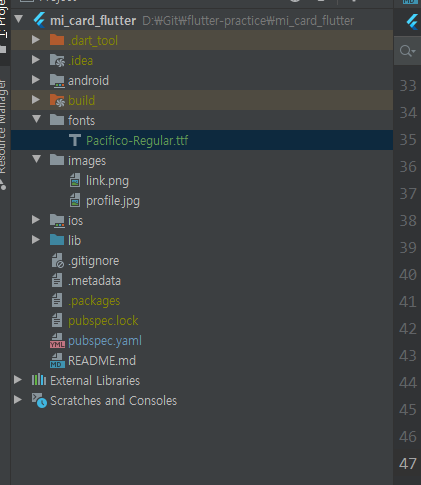Click line number 47 in gutter
Image resolution: width=421 pixels, height=485 pixels.
(x=408, y=463)
